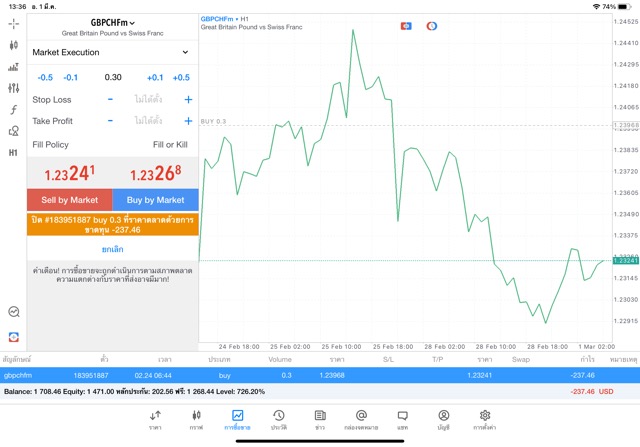Open the Quotes tab with arrows icon
The height and width of the screenshot is (447, 640).
155,420
